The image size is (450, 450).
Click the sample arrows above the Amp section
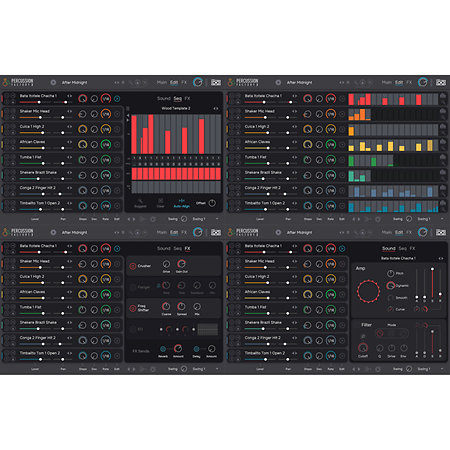pos(441,258)
